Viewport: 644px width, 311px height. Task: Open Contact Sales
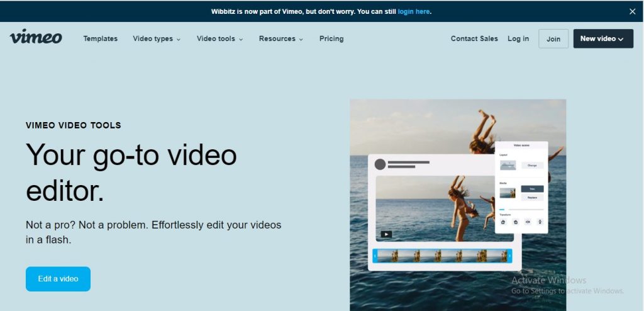click(x=474, y=38)
